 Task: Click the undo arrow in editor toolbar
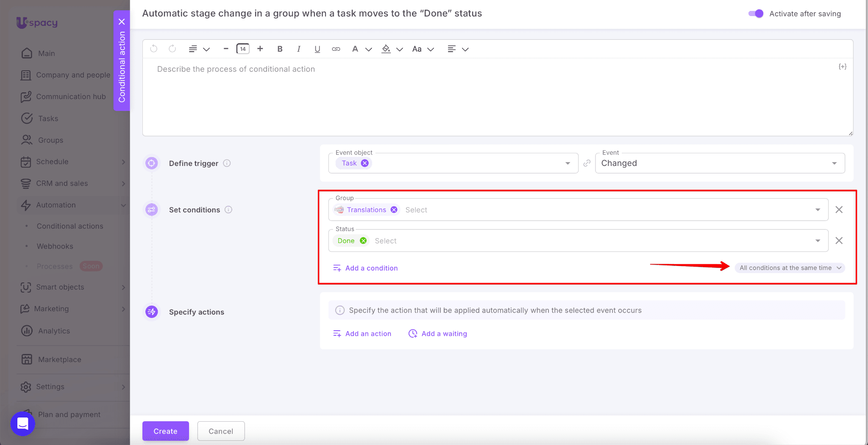(154, 49)
